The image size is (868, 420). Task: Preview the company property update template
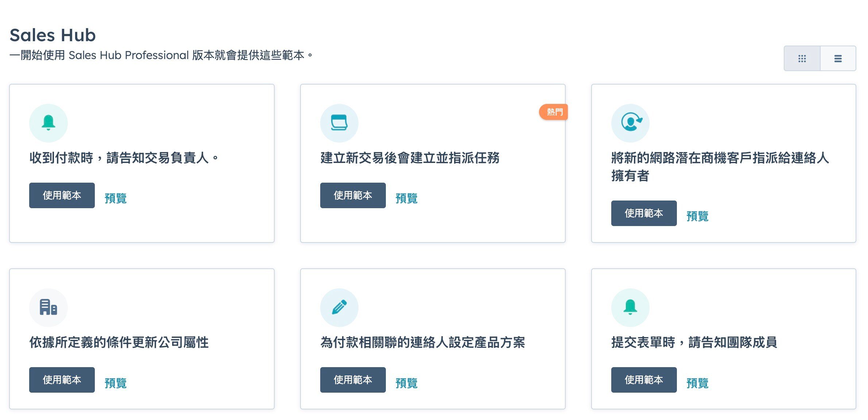pos(115,382)
